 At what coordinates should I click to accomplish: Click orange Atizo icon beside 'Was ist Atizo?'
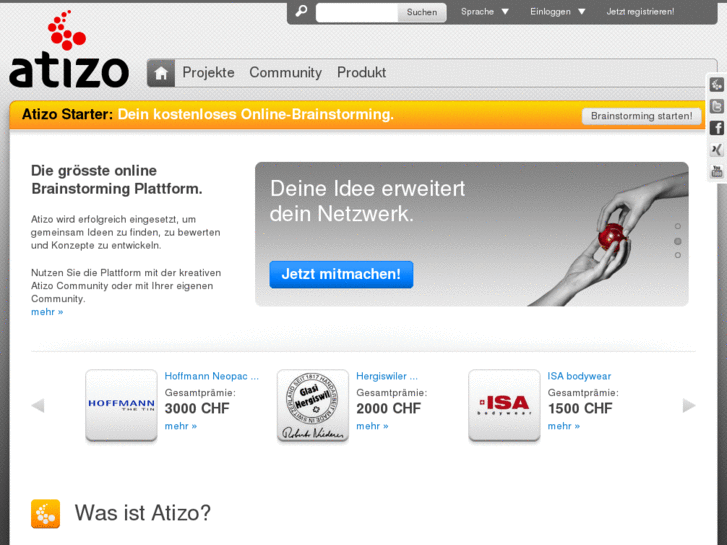click(x=45, y=513)
